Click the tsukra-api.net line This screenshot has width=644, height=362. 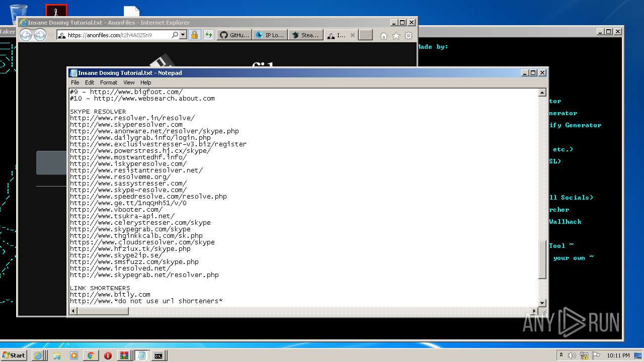pyautogui.click(x=122, y=216)
